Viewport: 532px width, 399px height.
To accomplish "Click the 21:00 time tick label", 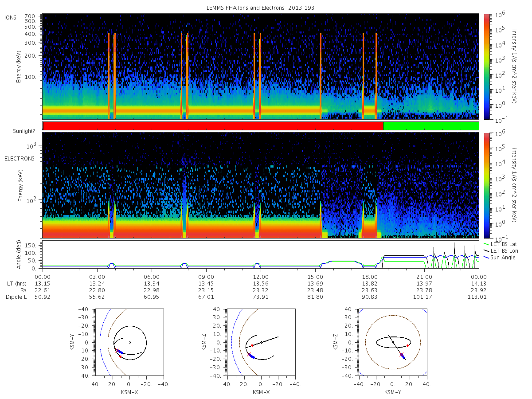I will click(x=424, y=276).
